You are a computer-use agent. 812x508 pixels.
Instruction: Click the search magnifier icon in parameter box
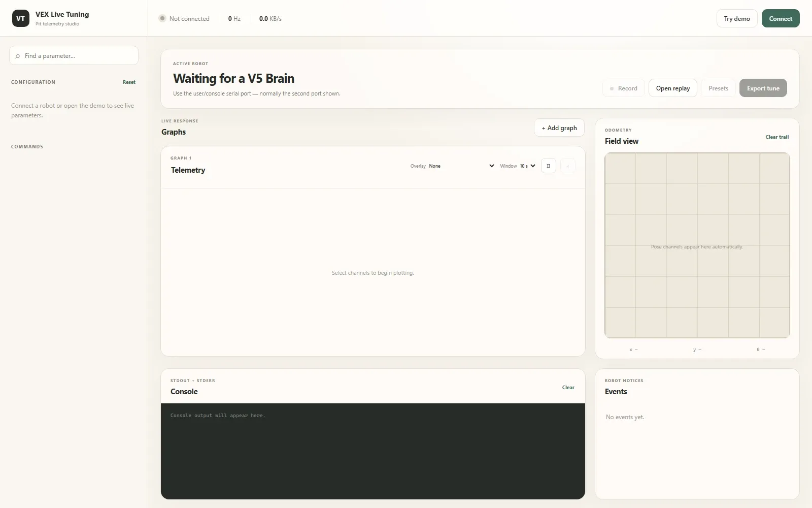(x=18, y=56)
